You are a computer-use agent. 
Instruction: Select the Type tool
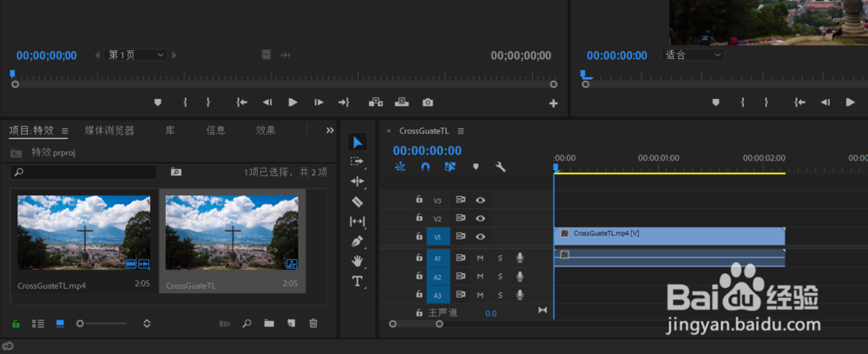point(358,281)
